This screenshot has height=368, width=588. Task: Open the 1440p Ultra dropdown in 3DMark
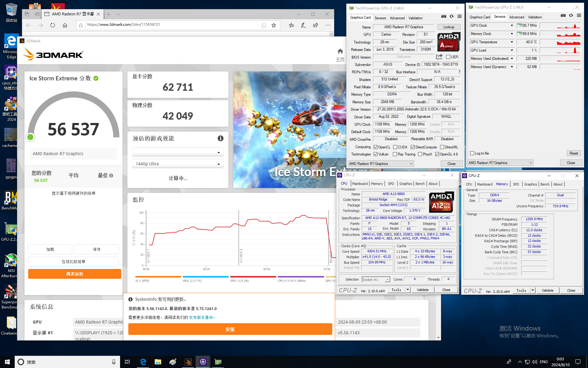click(x=178, y=164)
